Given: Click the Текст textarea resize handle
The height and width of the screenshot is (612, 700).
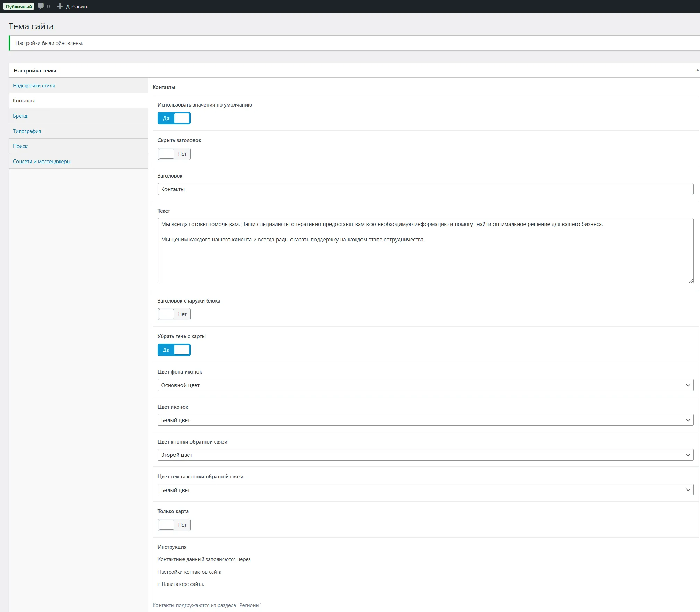Looking at the screenshot, I should (x=691, y=281).
